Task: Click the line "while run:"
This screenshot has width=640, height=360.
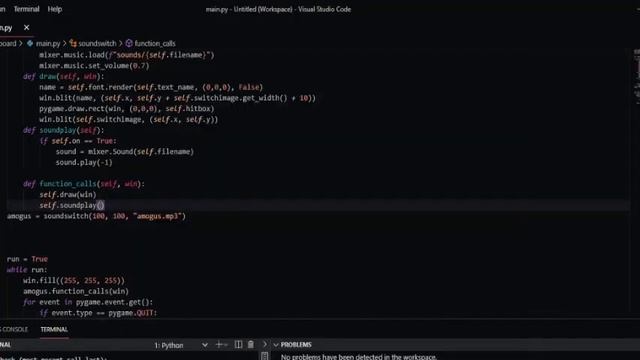Action: (x=27, y=270)
